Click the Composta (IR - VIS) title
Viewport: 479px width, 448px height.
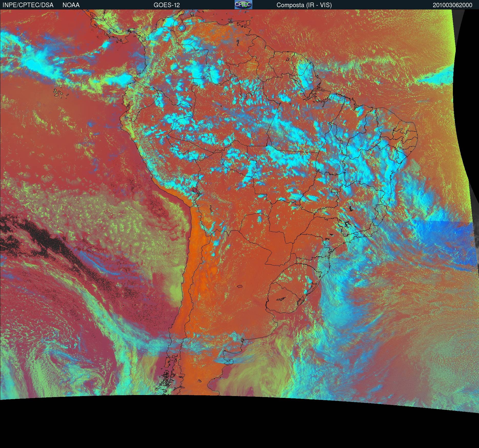click(x=304, y=5)
